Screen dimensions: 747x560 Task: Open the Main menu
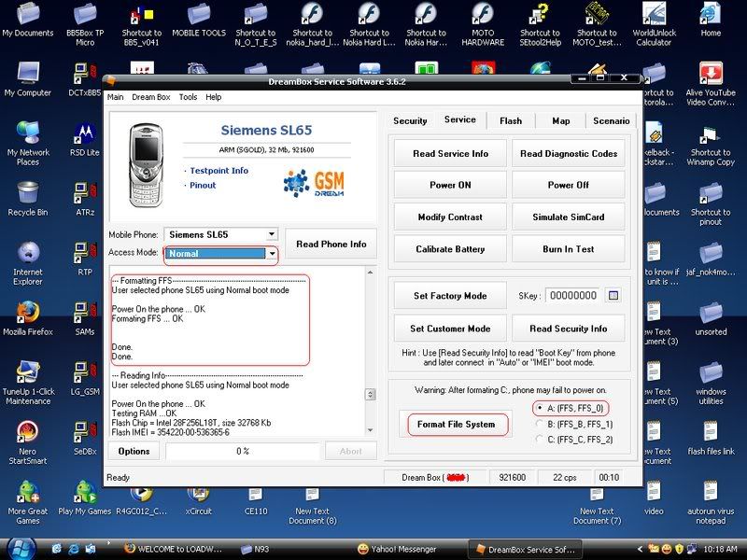[x=115, y=97]
